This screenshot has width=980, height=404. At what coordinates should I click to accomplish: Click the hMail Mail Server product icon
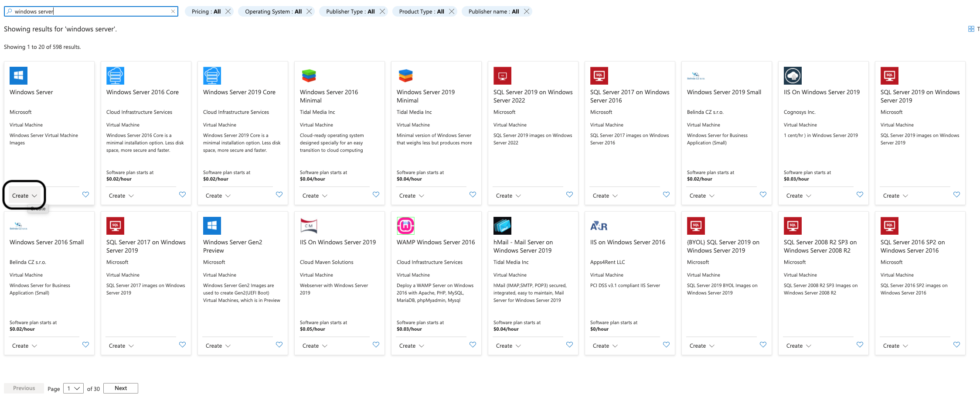(x=502, y=226)
